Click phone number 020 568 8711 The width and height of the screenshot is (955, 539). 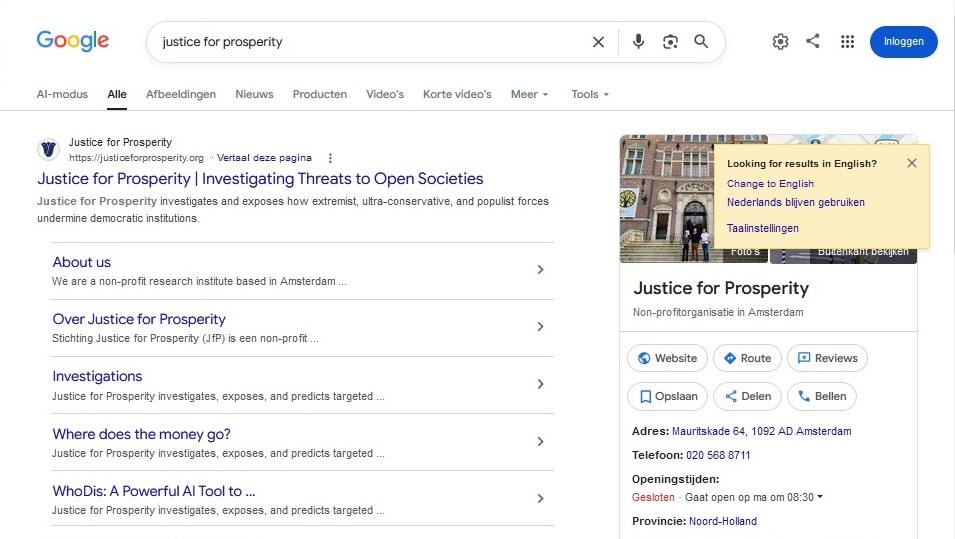(718, 455)
